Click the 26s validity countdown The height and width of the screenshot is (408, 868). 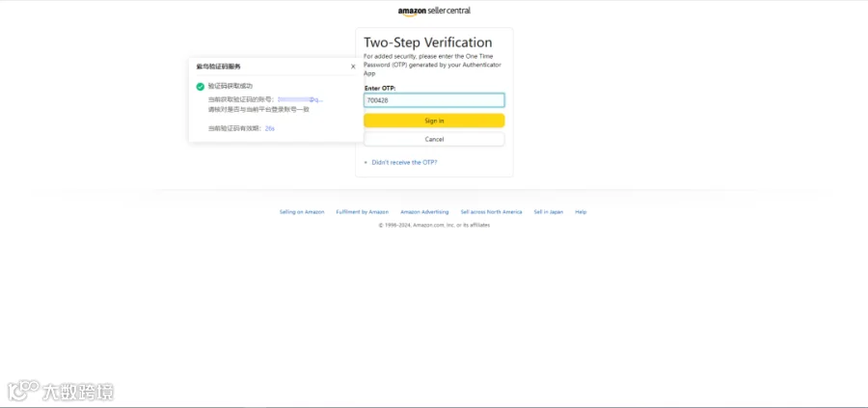270,128
